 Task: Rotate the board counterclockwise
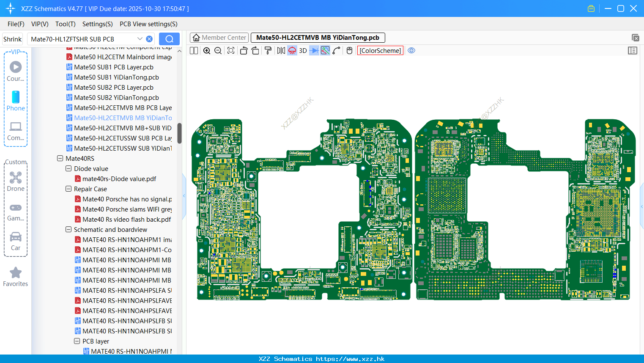[244, 51]
